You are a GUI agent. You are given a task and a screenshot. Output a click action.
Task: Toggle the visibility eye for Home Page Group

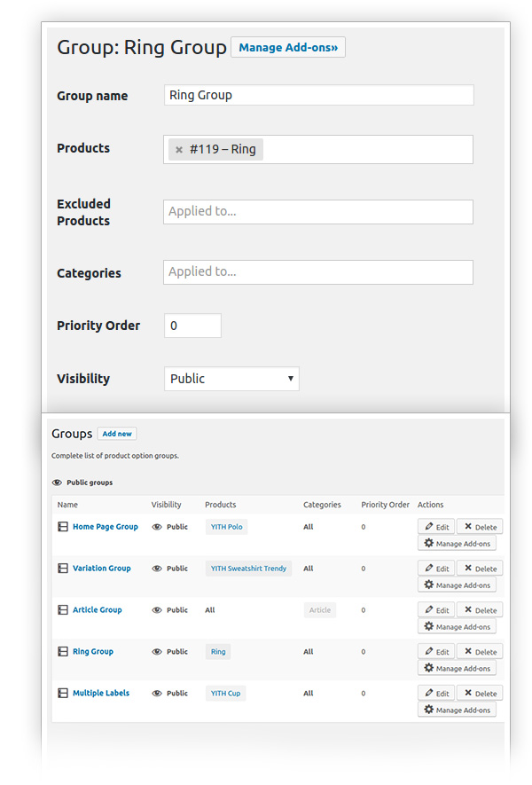[x=157, y=527]
